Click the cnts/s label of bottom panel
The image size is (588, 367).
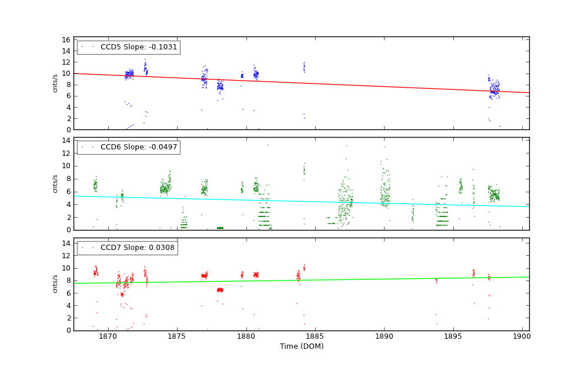tap(55, 284)
